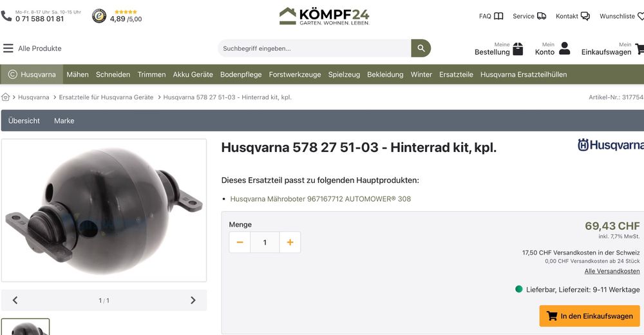Viewport: 644px width, 335px height.
Task: Open Mein Konto user icon
Action: pos(565,48)
